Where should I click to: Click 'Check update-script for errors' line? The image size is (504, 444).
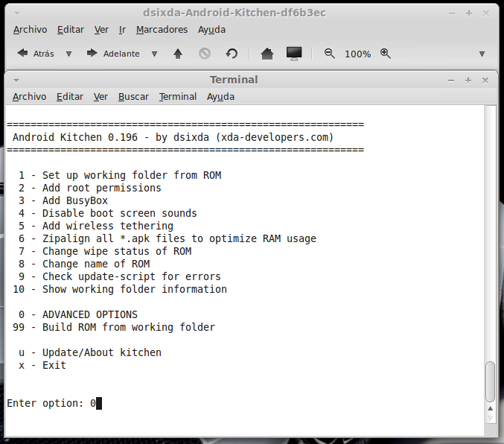pos(132,276)
